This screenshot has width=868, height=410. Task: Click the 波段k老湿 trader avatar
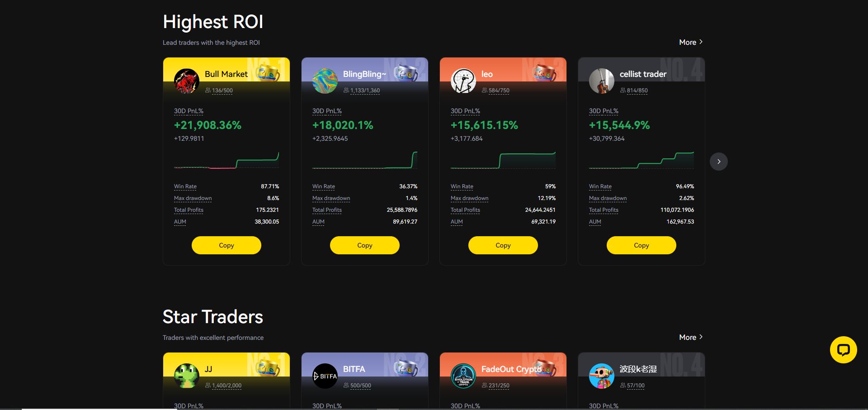(601, 376)
